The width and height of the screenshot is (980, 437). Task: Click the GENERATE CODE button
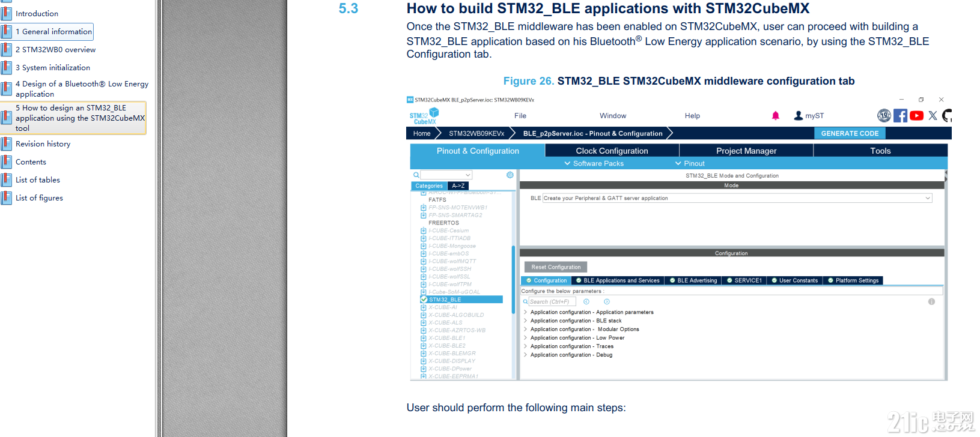pos(850,133)
